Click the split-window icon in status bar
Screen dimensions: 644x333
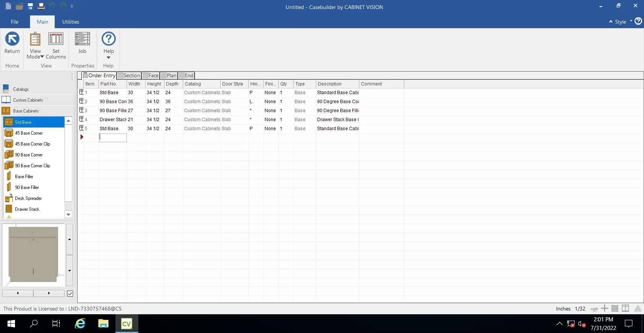coord(625,308)
